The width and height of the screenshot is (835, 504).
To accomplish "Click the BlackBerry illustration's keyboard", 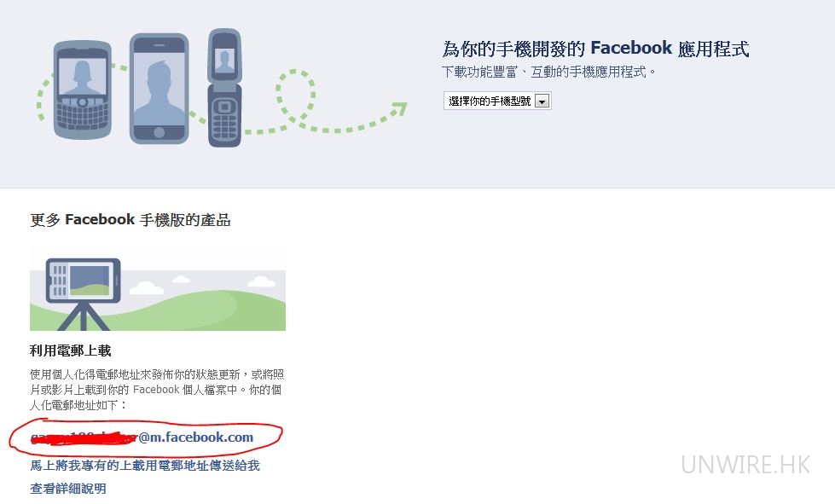I will 83,113.
